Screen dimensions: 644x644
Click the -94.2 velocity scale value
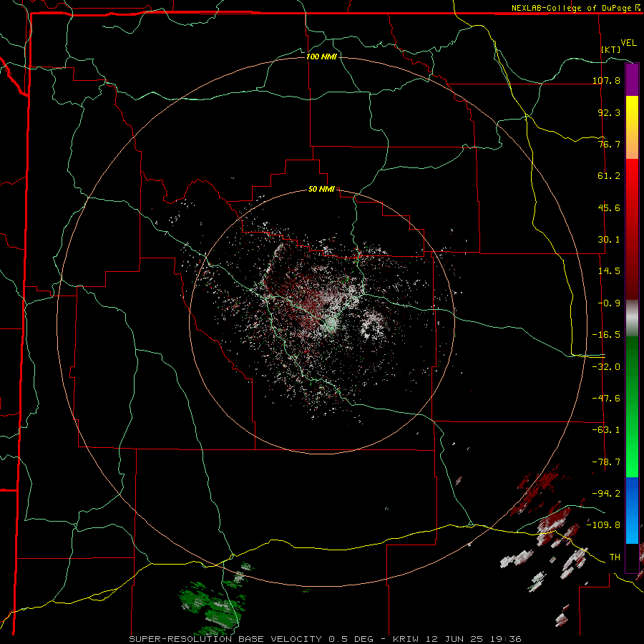tap(606, 494)
